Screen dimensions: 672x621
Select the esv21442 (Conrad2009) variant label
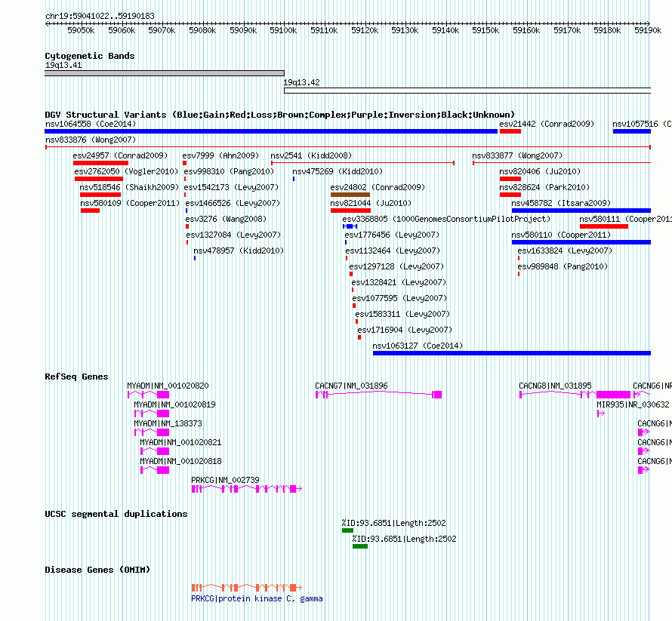[547, 124]
